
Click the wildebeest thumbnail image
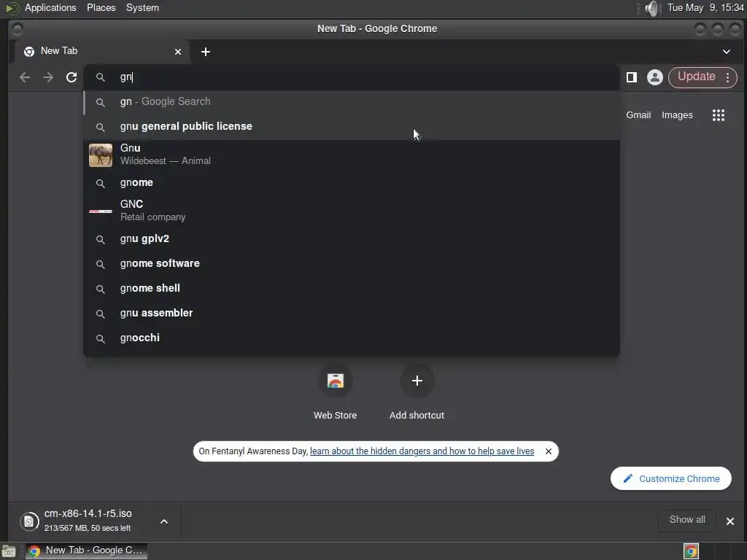101,155
